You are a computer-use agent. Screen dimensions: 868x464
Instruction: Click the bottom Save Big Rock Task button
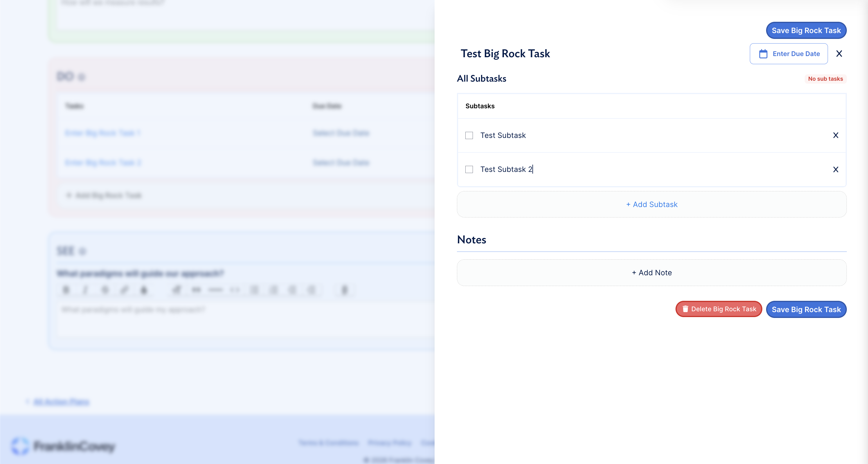tap(806, 309)
